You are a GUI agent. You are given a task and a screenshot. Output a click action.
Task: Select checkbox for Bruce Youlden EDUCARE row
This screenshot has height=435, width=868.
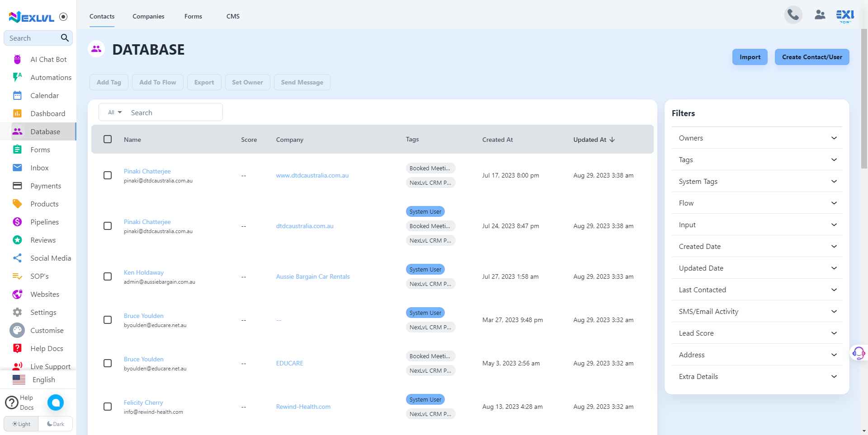pyautogui.click(x=108, y=363)
